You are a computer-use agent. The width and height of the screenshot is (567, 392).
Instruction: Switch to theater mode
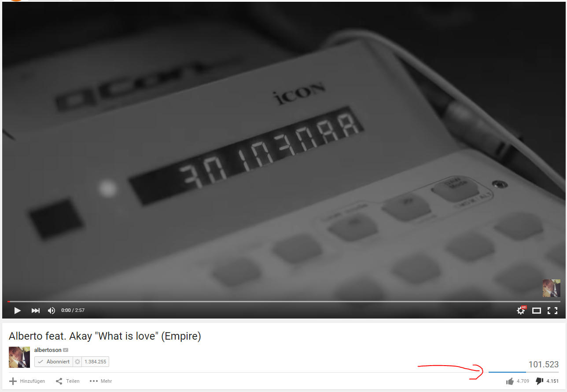click(x=537, y=311)
